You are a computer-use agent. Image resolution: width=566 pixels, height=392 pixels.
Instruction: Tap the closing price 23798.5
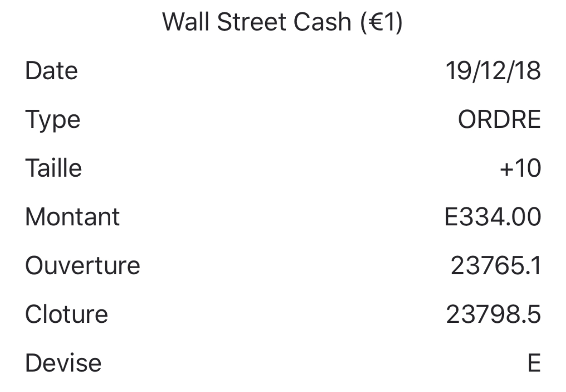(x=494, y=314)
